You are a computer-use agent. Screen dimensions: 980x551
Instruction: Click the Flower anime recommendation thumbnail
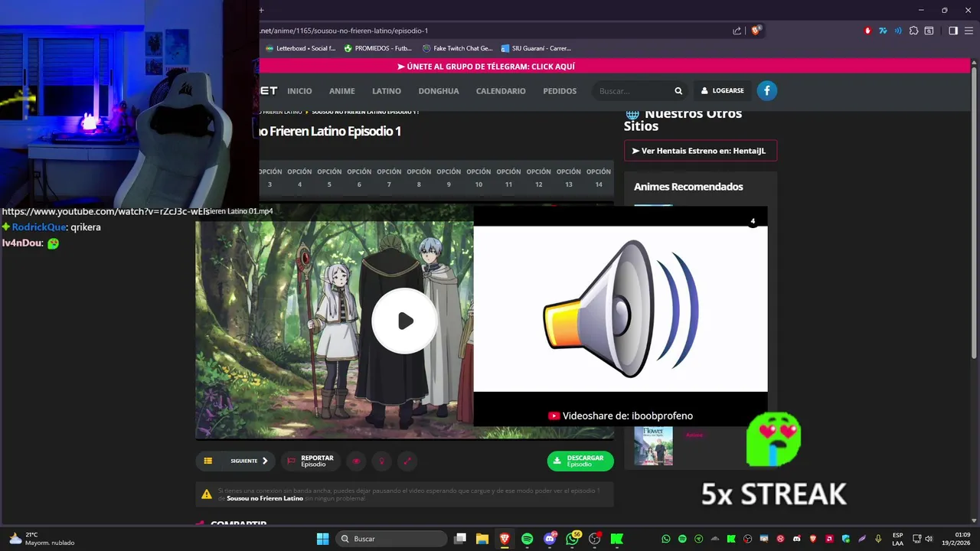click(x=653, y=446)
